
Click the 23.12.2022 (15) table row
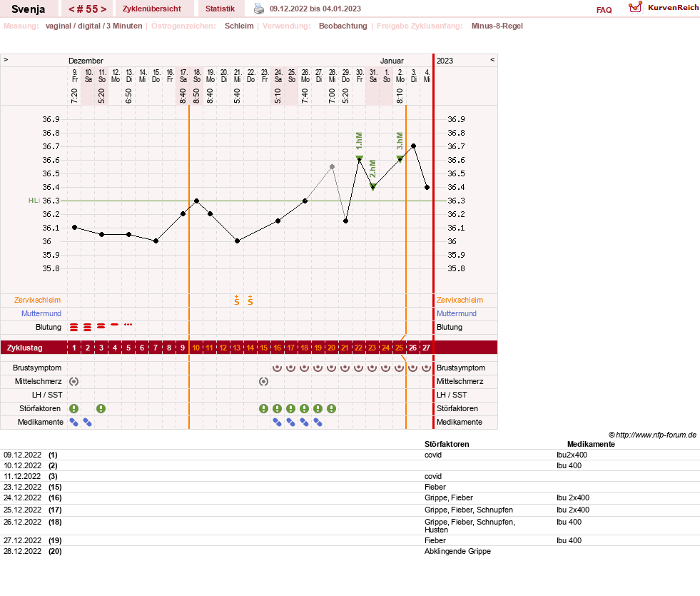point(350,487)
